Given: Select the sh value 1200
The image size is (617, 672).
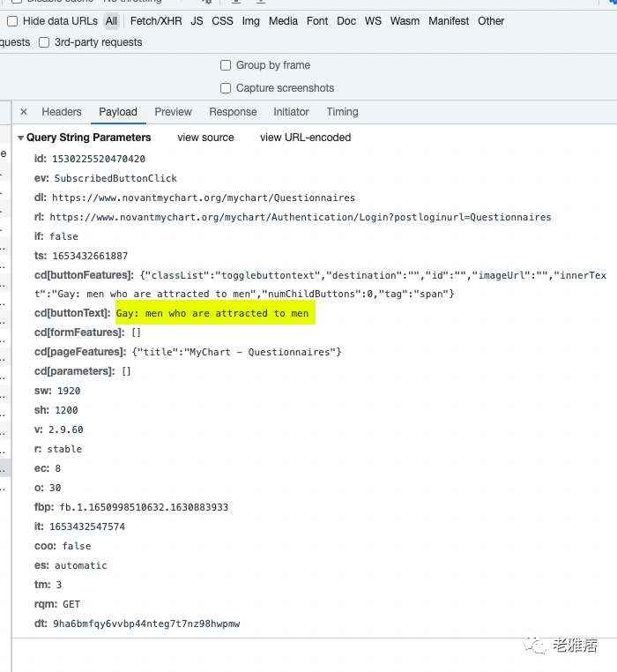Looking at the screenshot, I should click(x=66, y=410).
